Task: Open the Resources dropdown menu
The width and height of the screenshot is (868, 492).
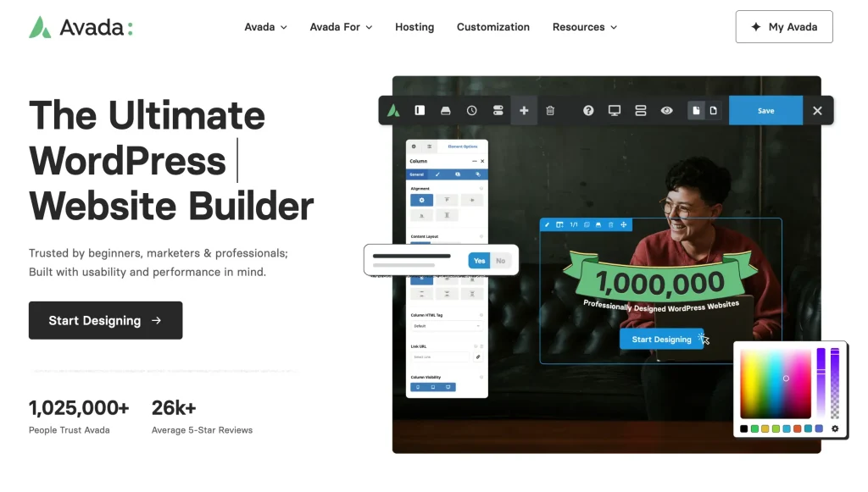Action: click(584, 27)
